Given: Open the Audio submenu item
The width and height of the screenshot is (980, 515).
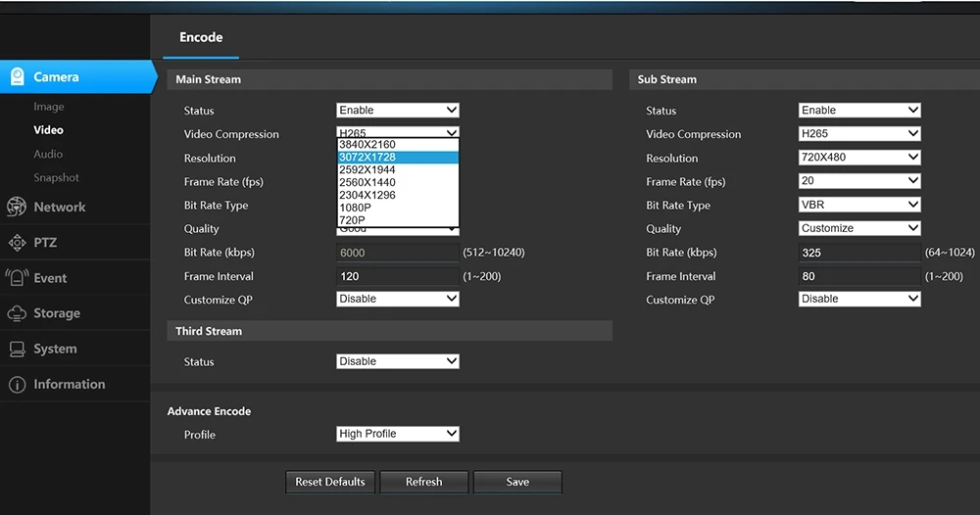Looking at the screenshot, I should tap(48, 154).
